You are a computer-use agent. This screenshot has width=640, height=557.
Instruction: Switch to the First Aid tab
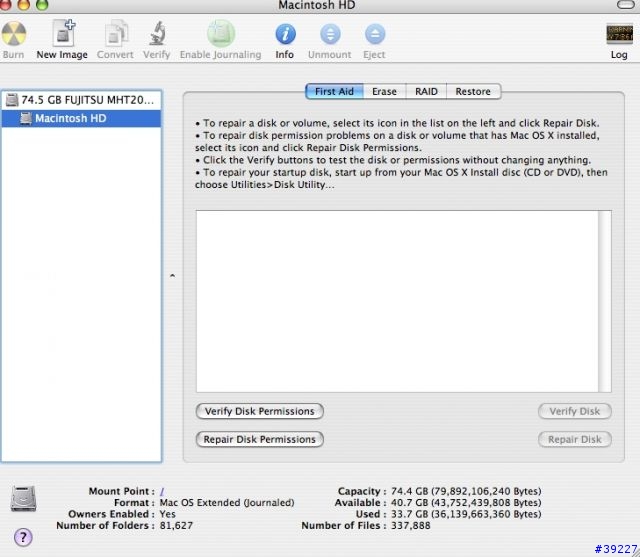point(334,91)
